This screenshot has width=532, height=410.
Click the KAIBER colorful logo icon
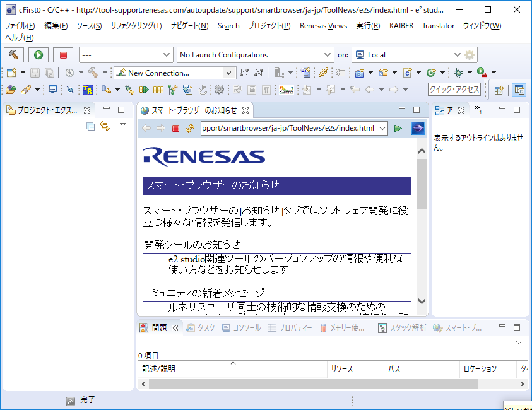point(286,90)
